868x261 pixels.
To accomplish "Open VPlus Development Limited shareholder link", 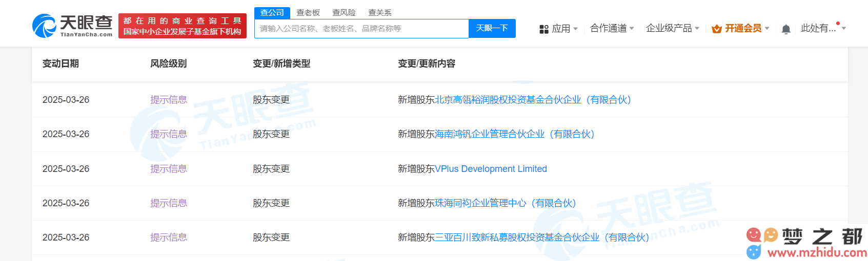I will [x=491, y=169].
